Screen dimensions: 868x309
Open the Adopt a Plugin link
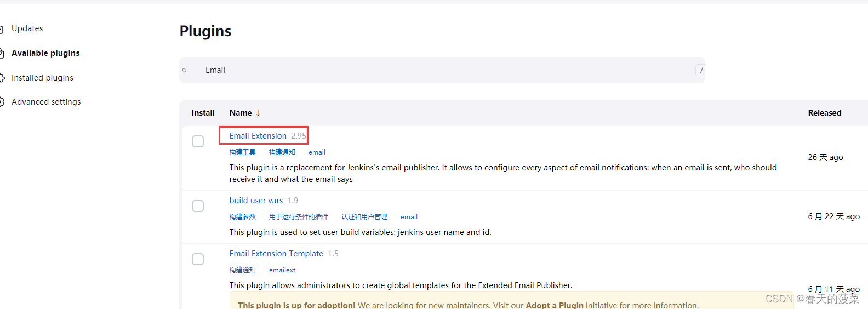click(x=554, y=305)
